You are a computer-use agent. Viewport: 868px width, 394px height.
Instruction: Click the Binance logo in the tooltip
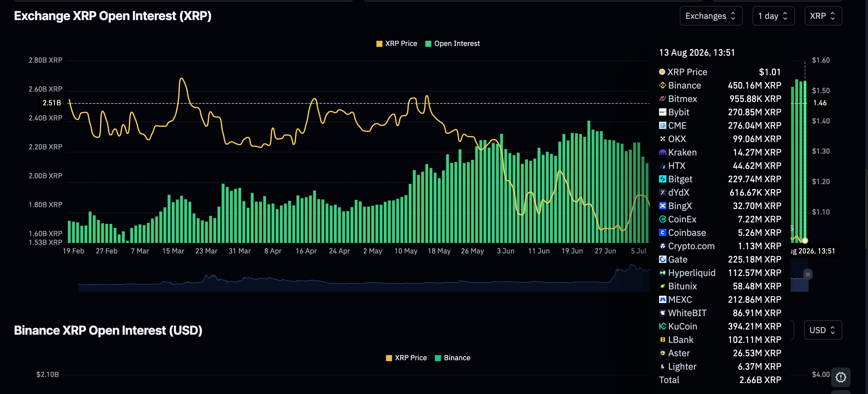662,85
